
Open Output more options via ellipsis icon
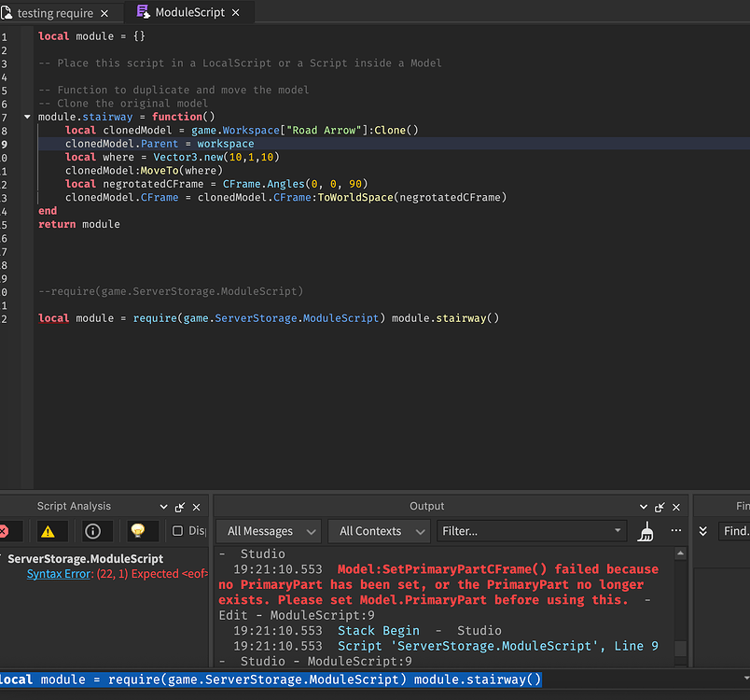pos(676,530)
